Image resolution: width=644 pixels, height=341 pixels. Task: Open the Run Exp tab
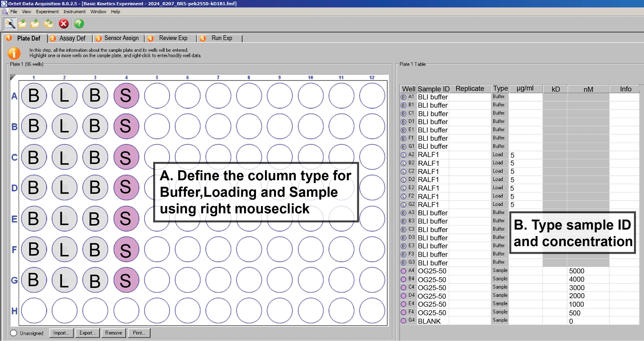(220, 38)
